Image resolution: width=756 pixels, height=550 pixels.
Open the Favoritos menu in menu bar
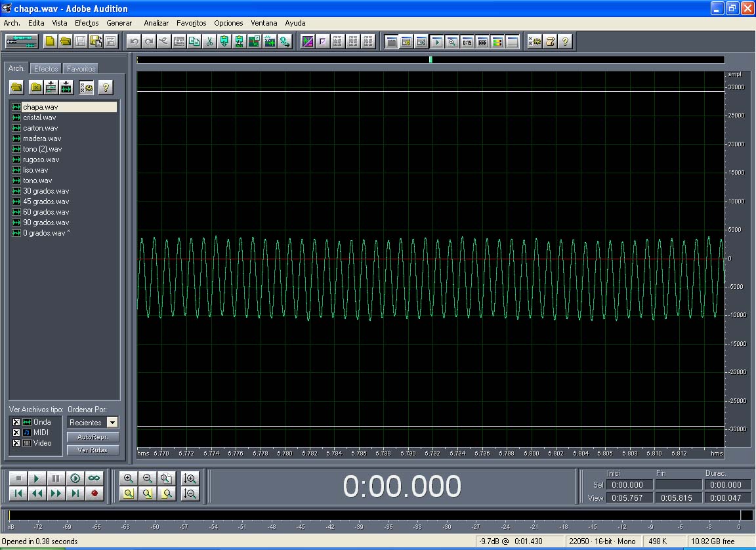192,23
